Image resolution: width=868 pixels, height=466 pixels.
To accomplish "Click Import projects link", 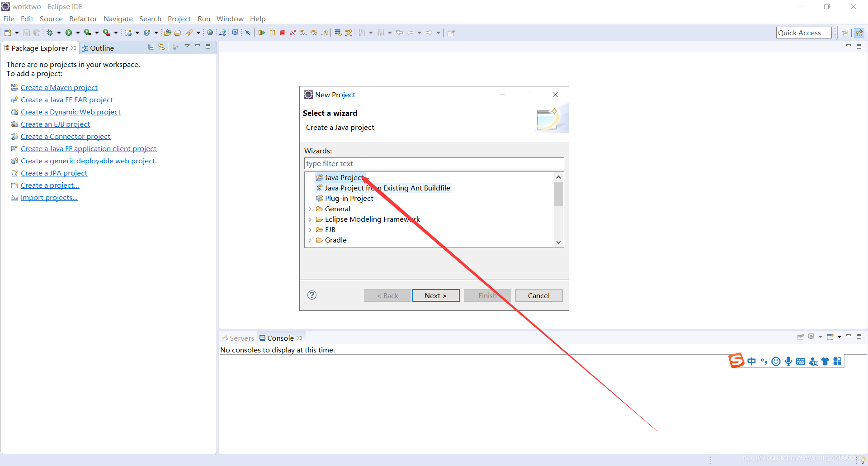I will (x=49, y=197).
